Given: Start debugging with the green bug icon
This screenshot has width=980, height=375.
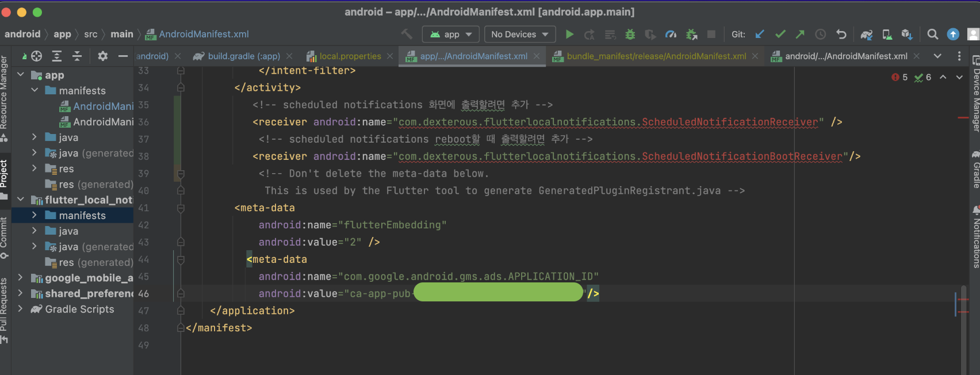Looking at the screenshot, I should click(630, 35).
